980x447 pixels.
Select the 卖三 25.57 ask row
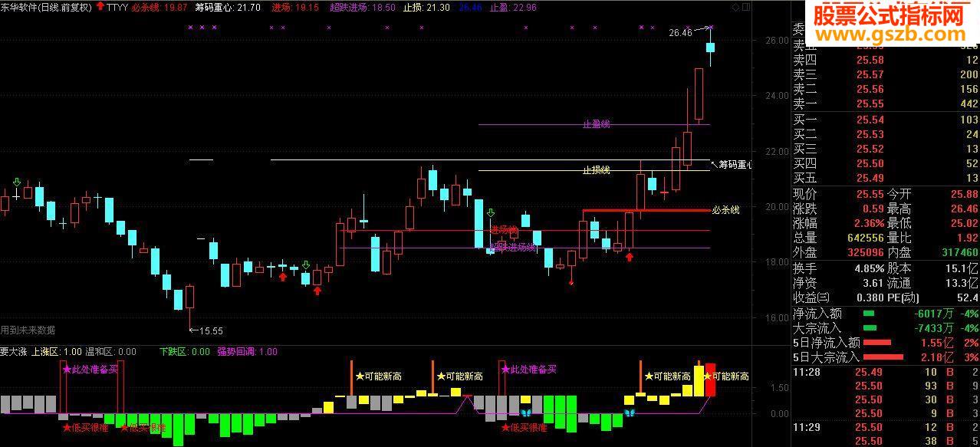pyautogui.click(x=886, y=74)
